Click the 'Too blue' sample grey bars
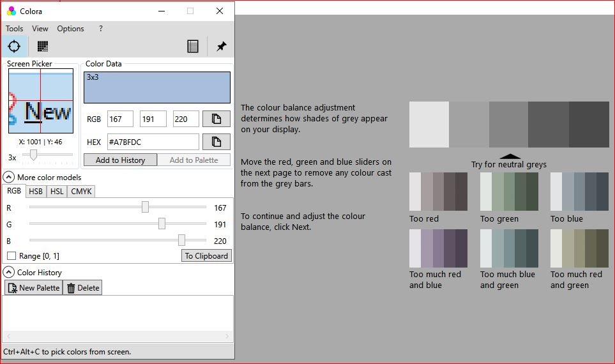 (579, 192)
